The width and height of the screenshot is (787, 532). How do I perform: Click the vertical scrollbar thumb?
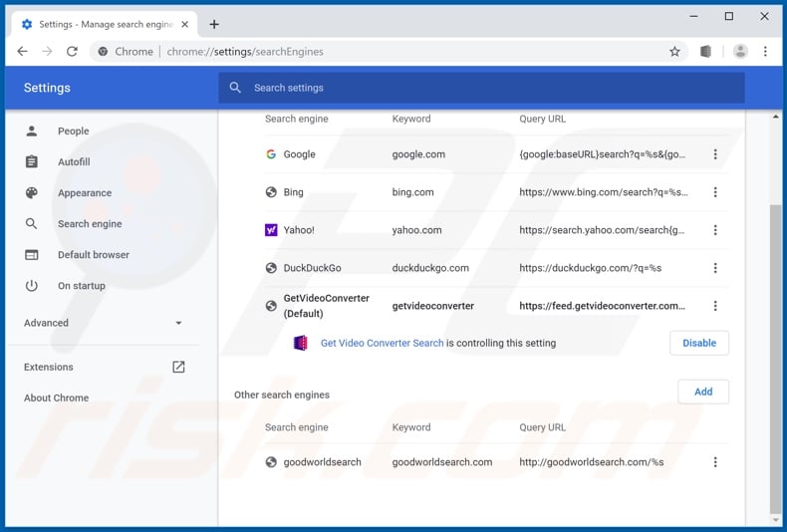(775, 359)
